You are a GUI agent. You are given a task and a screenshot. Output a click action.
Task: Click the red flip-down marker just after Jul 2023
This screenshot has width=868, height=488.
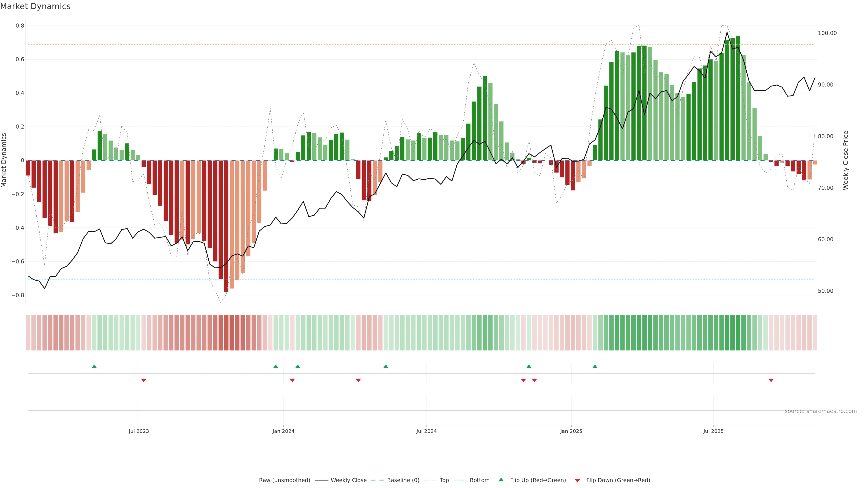[144, 380]
